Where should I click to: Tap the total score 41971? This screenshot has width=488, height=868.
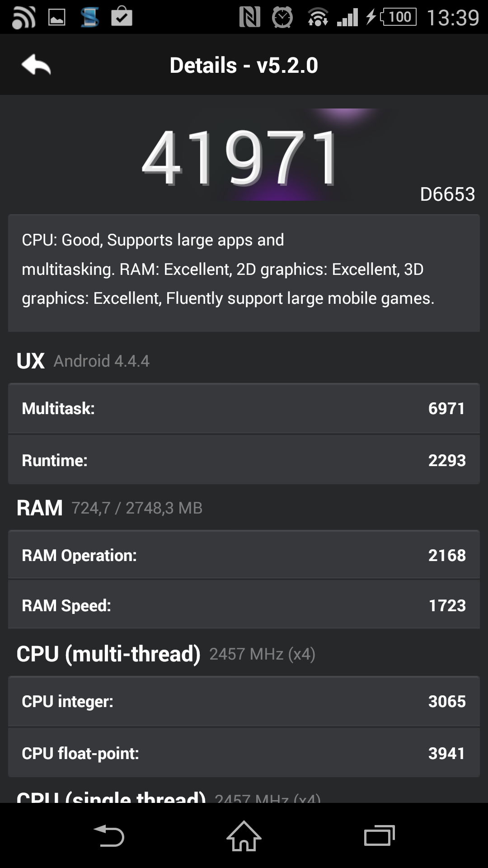coord(239,157)
